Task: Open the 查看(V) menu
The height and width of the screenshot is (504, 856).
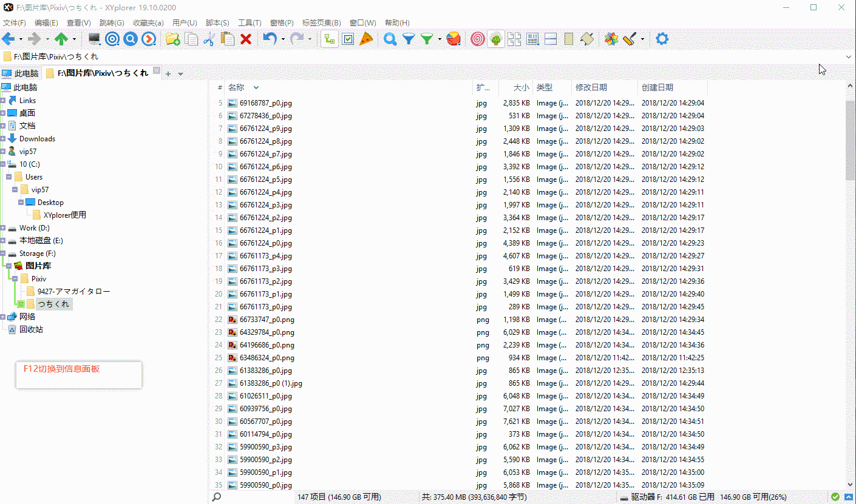Action: [78, 22]
